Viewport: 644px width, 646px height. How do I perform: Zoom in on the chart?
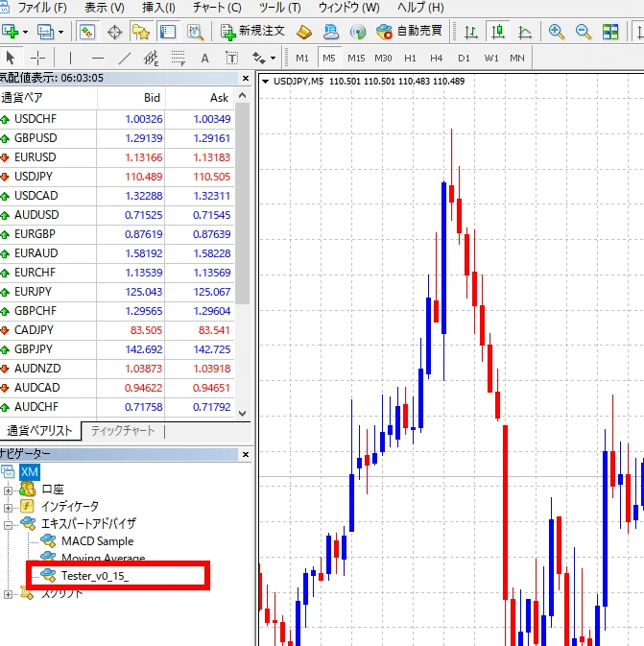(x=556, y=31)
